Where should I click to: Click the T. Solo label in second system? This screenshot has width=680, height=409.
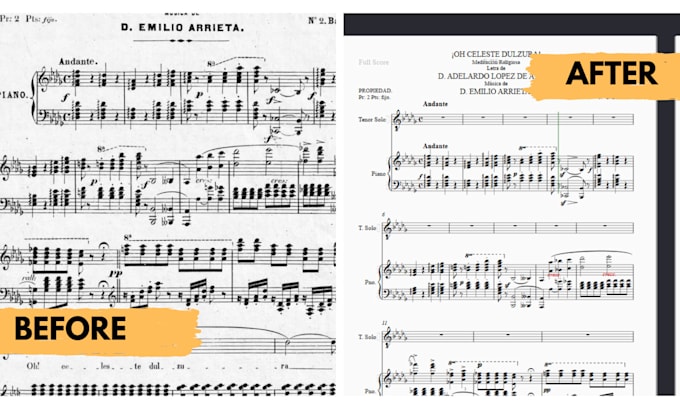point(367,228)
